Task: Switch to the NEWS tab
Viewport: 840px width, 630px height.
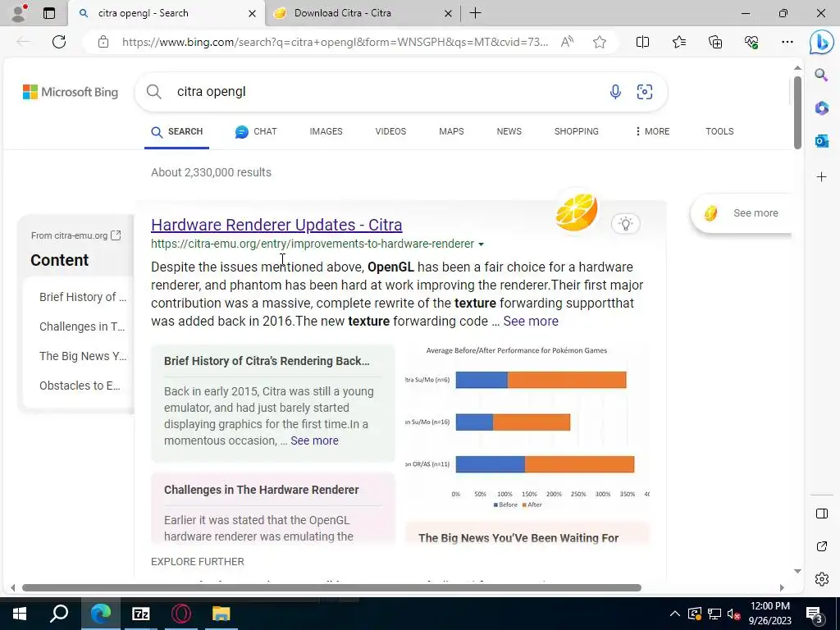Action: pos(509,131)
